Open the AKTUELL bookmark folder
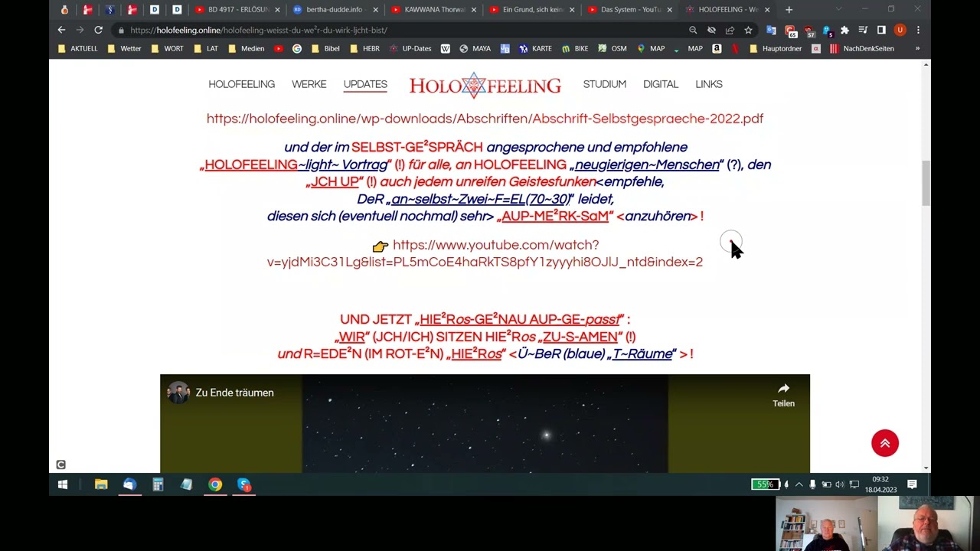Image resolution: width=980 pixels, height=551 pixels. point(79,48)
